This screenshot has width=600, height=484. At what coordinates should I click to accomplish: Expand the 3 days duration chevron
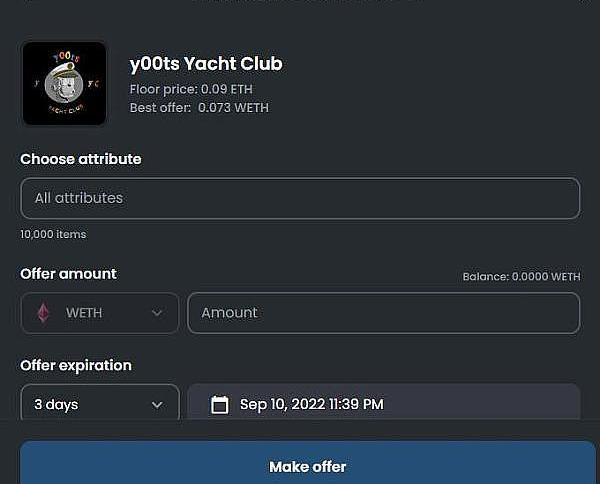click(157, 404)
